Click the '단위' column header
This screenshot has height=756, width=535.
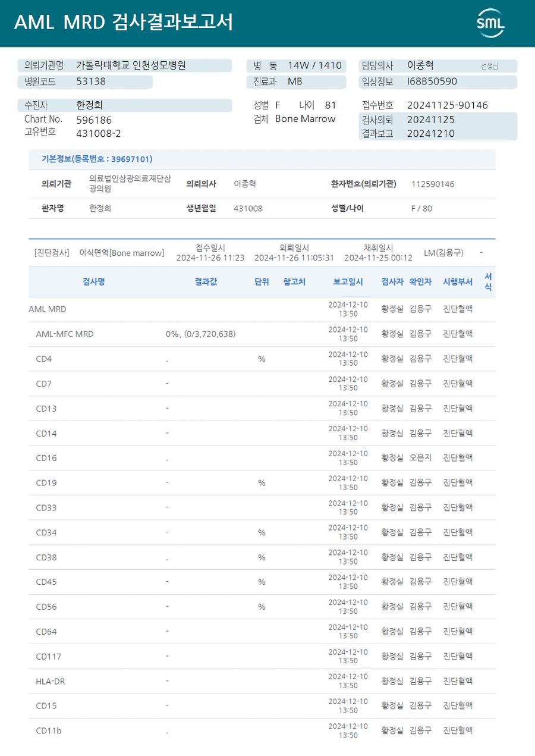coord(262,281)
